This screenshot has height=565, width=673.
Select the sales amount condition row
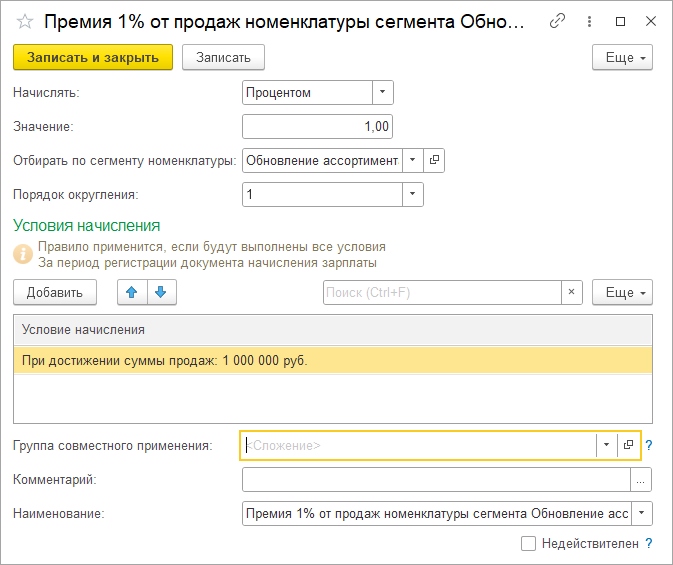332,360
